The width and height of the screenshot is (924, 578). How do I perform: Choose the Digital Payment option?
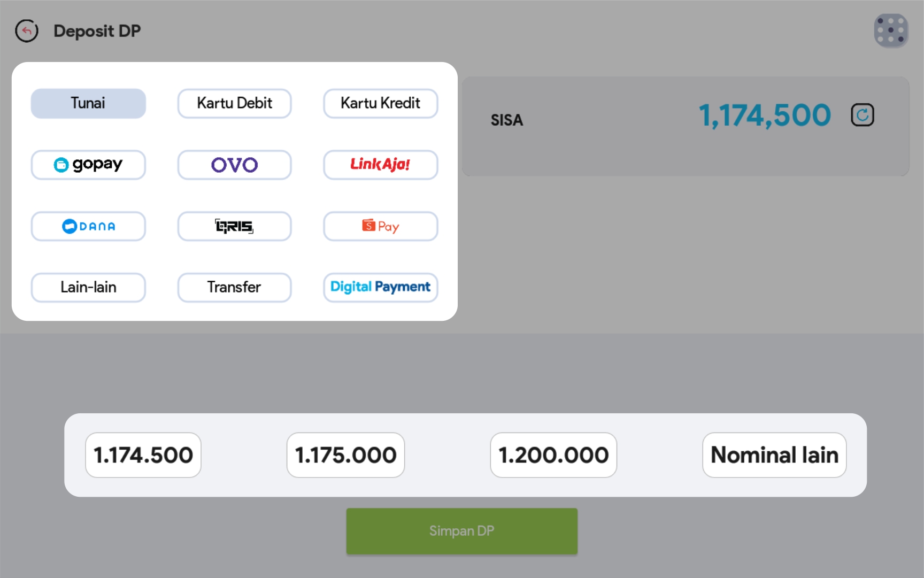tap(380, 287)
